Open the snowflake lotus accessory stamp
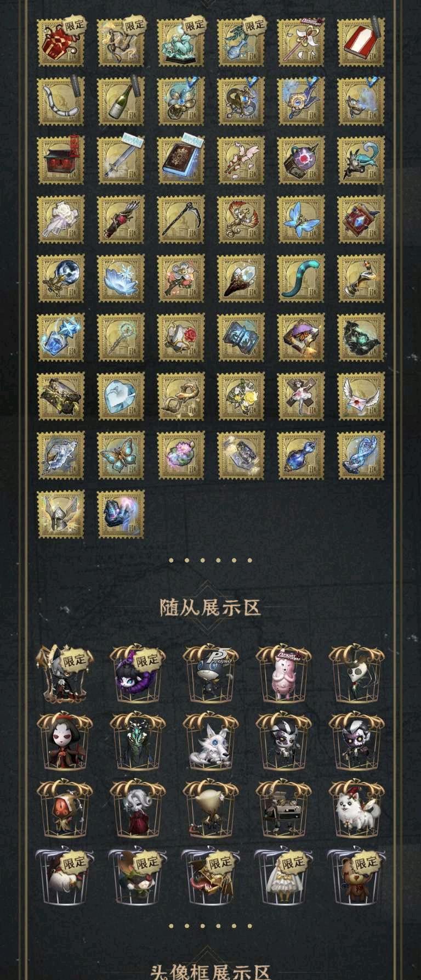Image resolution: width=421 pixels, height=980 pixels. 121,279
